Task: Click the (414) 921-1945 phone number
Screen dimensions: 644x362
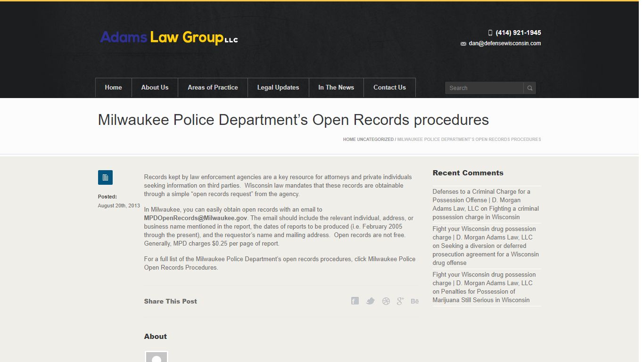Action: [x=518, y=33]
